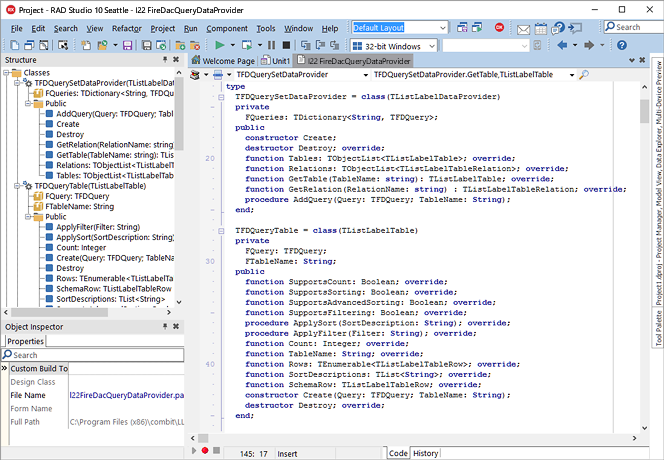Close the Object Inspector panel

(176, 326)
